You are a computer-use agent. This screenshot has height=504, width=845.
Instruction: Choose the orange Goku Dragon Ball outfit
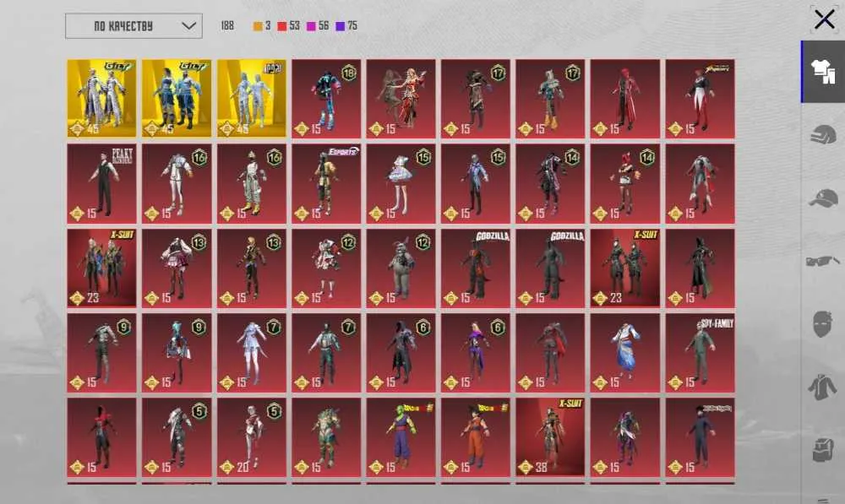(475, 437)
